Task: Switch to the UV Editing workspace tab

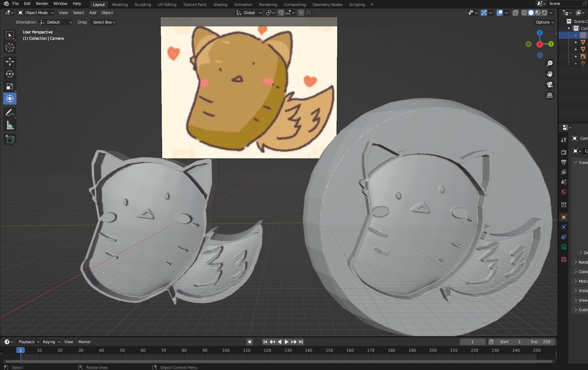Action: (167, 5)
